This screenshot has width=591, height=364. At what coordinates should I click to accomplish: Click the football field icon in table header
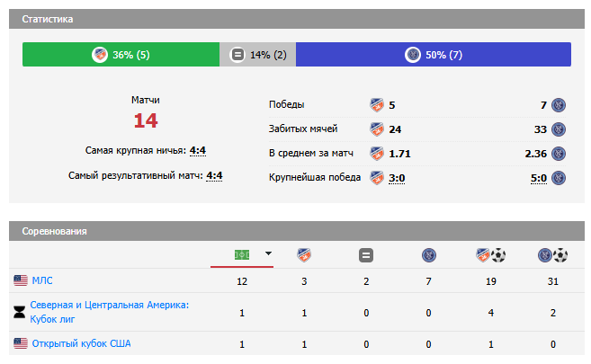coord(242,254)
